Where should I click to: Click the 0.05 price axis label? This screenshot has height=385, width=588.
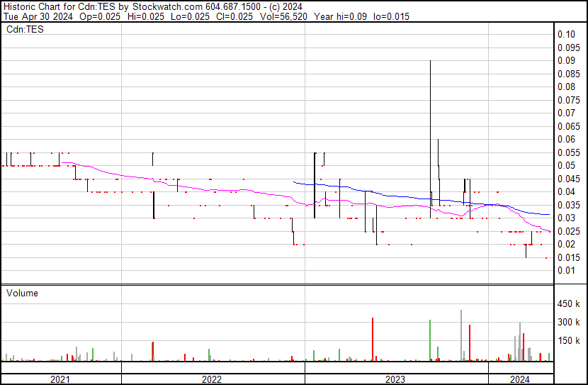[566, 166]
